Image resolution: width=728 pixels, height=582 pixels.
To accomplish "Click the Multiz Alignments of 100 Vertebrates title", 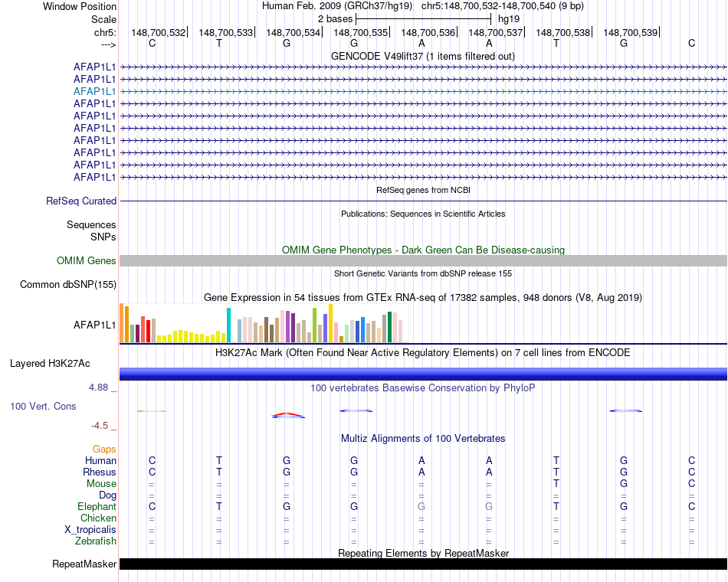I will click(x=423, y=439).
